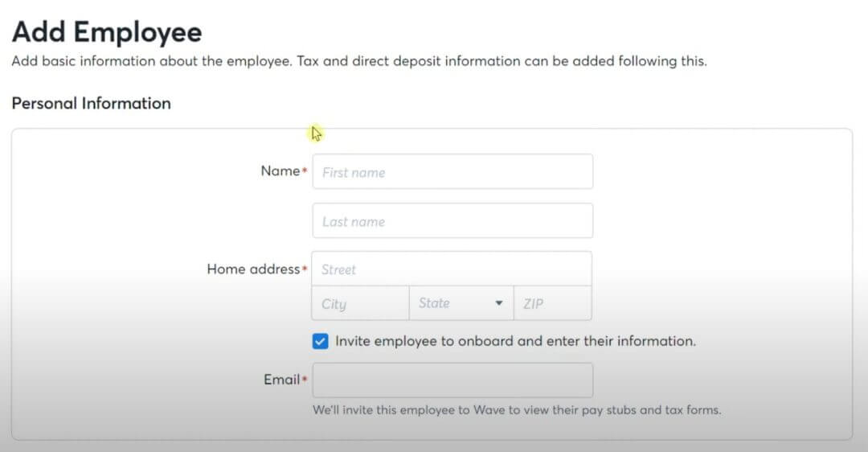Click the Last name input field
This screenshot has height=452, width=868.
452,221
